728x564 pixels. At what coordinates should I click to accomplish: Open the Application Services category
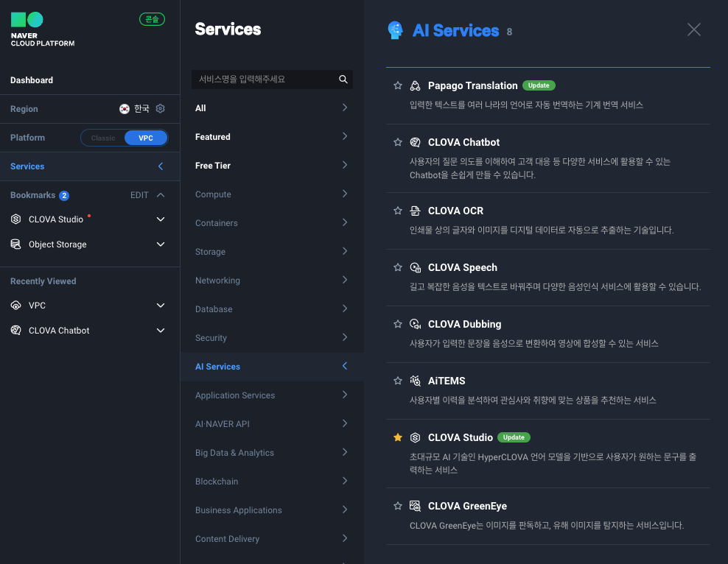click(x=272, y=395)
